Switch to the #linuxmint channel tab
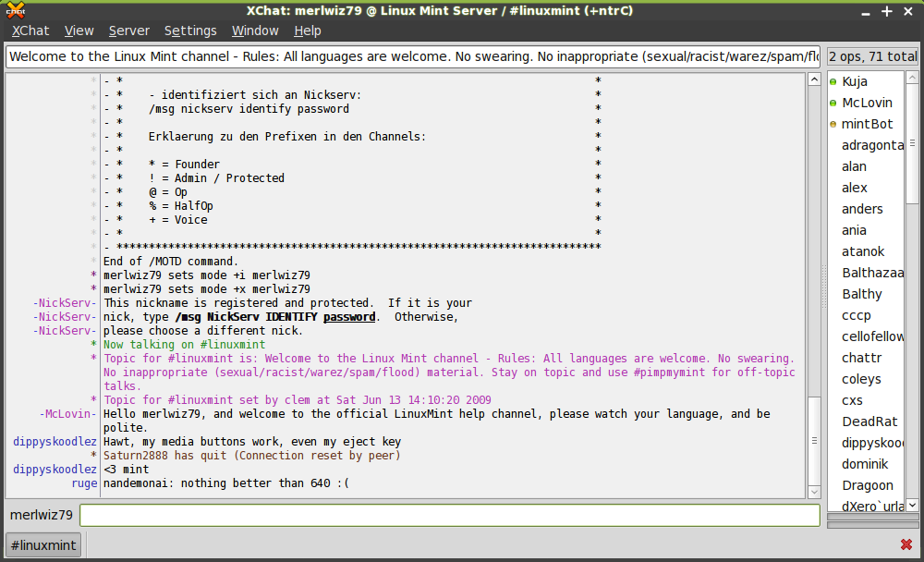 click(43, 544)
